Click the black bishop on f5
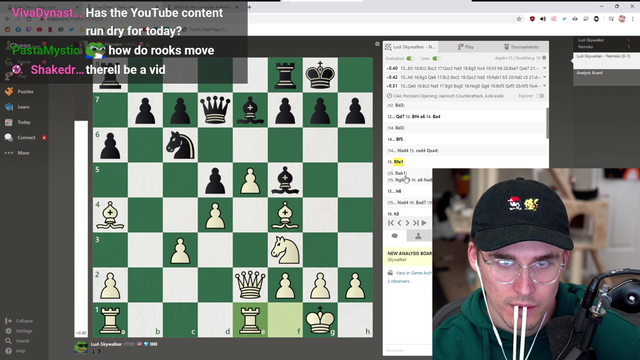This screenshot has height=360, width=640. [285, 180]
